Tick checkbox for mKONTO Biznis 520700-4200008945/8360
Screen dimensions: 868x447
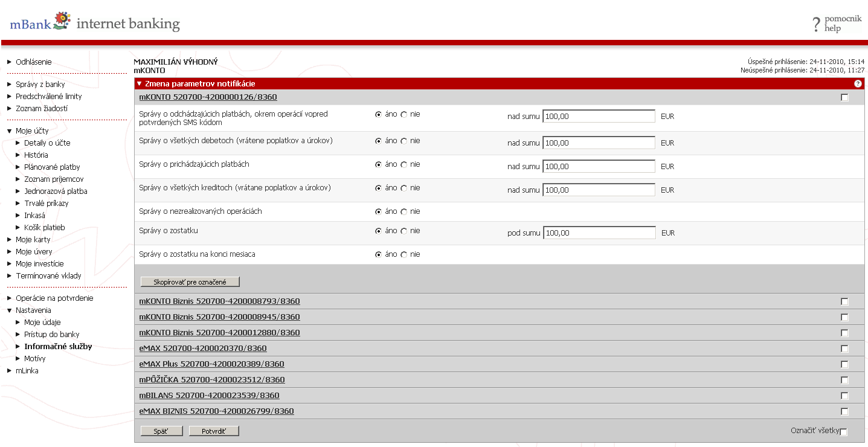(844, 317)
